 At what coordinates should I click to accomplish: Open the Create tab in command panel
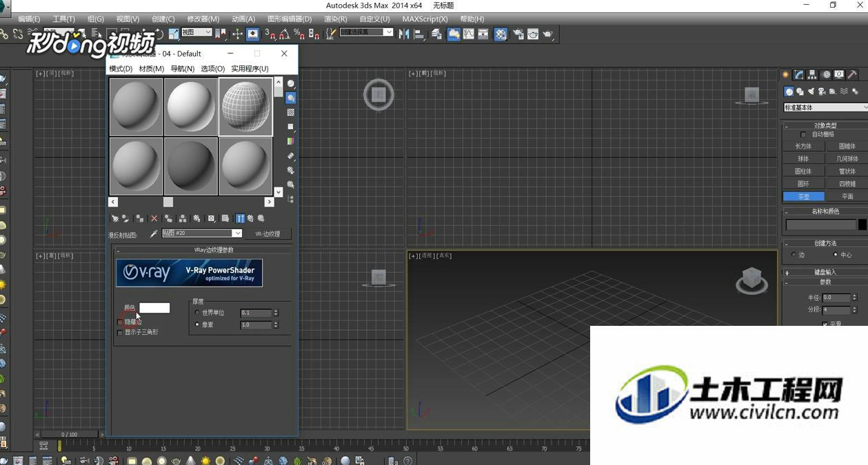click(785, 74)
